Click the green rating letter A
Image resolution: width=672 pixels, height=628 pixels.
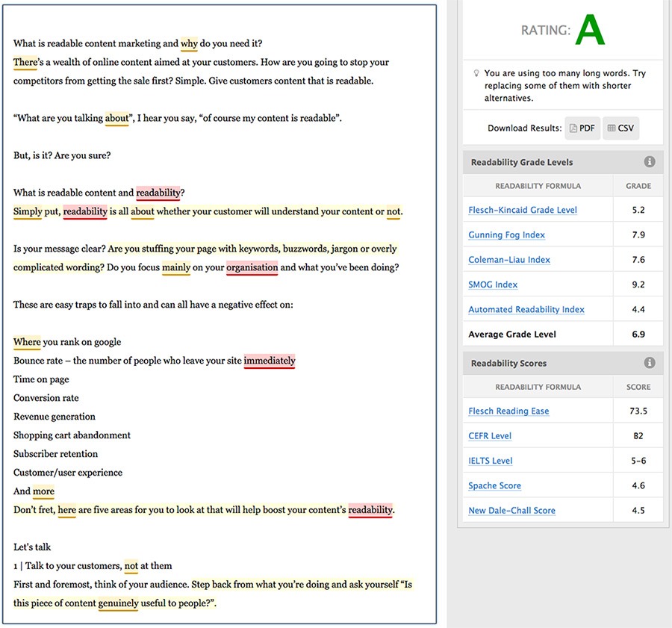pyautogui.click(x=590, y=28)
